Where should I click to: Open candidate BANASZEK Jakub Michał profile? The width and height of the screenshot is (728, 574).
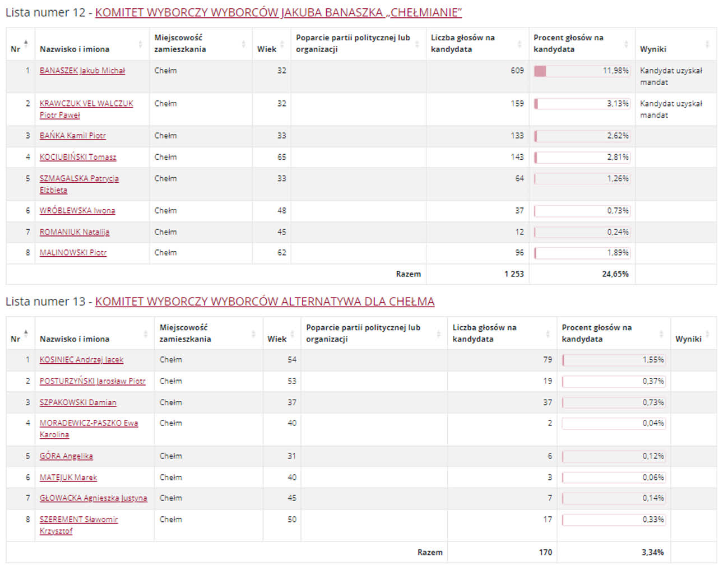click(82, 71)
